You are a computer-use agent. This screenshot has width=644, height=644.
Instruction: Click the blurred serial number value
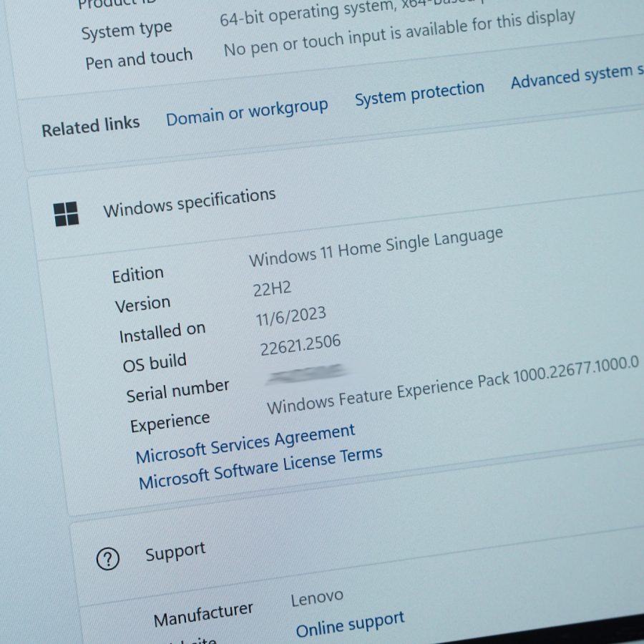click(306, 374)
